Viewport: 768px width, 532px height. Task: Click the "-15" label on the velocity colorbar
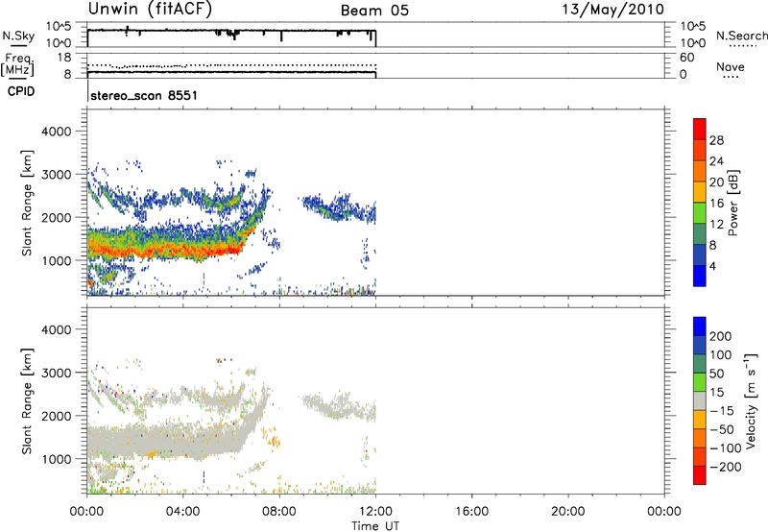point(722,410)
